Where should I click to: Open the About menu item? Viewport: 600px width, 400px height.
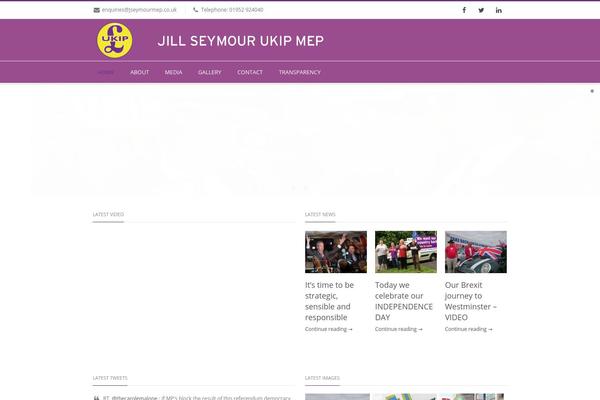point(140,72)
